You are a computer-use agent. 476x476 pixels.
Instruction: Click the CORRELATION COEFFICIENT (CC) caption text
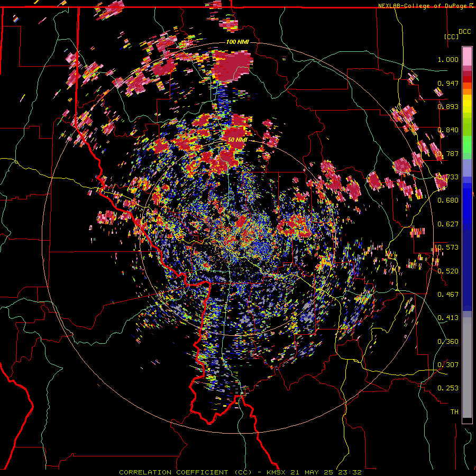[x=186, y=472]
